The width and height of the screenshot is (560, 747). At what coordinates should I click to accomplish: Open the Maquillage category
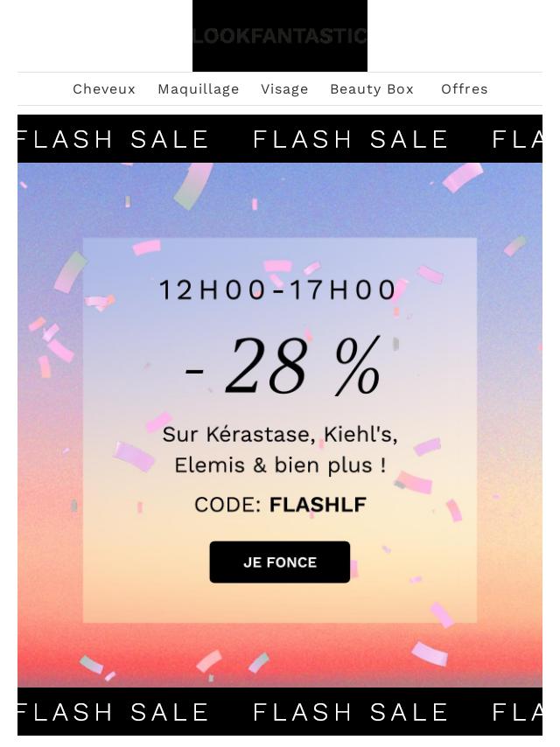pyautogui.click(x=199, y=89)
